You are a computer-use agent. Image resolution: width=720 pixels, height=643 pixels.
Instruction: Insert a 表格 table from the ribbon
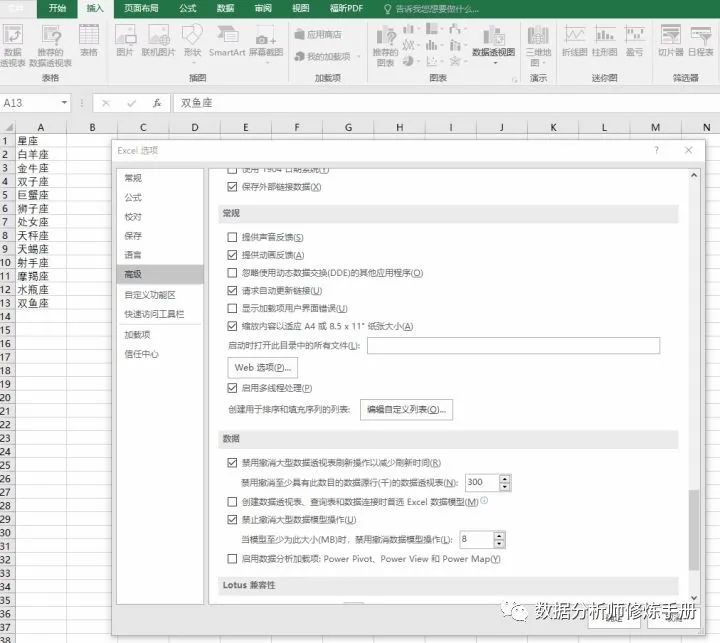point(89,40)
